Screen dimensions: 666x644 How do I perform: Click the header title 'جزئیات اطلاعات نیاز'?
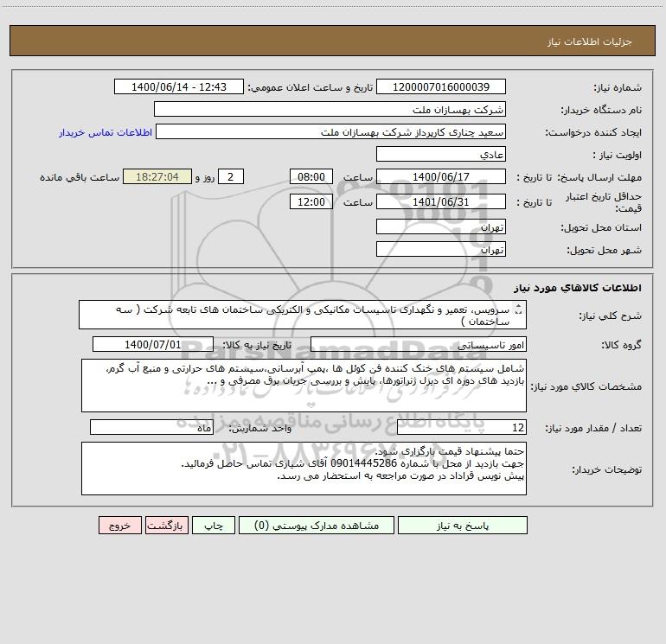(590, 41)
